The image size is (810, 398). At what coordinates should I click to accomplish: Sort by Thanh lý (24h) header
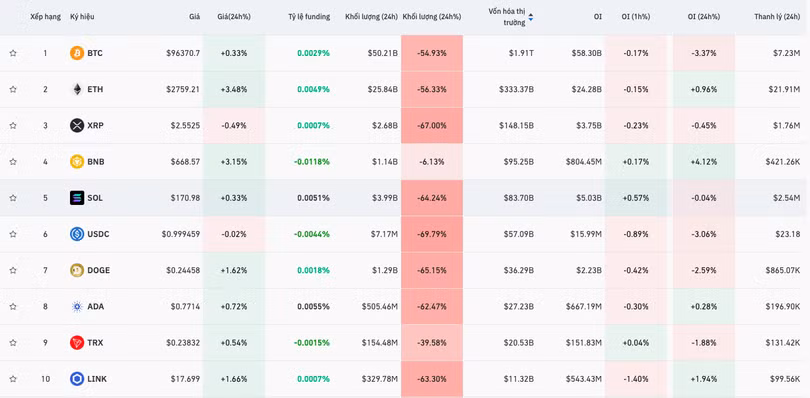(x=777, y=17)
